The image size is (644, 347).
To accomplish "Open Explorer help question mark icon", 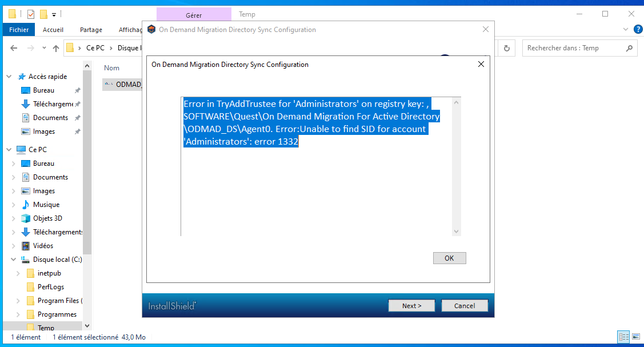I will pos(638,29).
